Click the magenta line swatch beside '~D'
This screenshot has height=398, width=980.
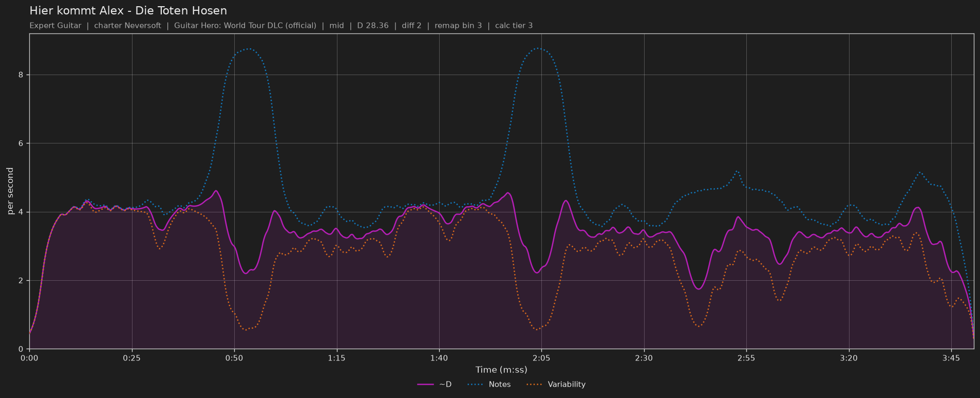click(x=426, y=384)
